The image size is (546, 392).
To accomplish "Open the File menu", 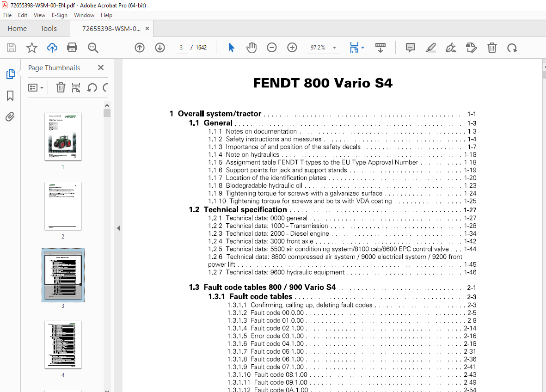I will (7, 15).
